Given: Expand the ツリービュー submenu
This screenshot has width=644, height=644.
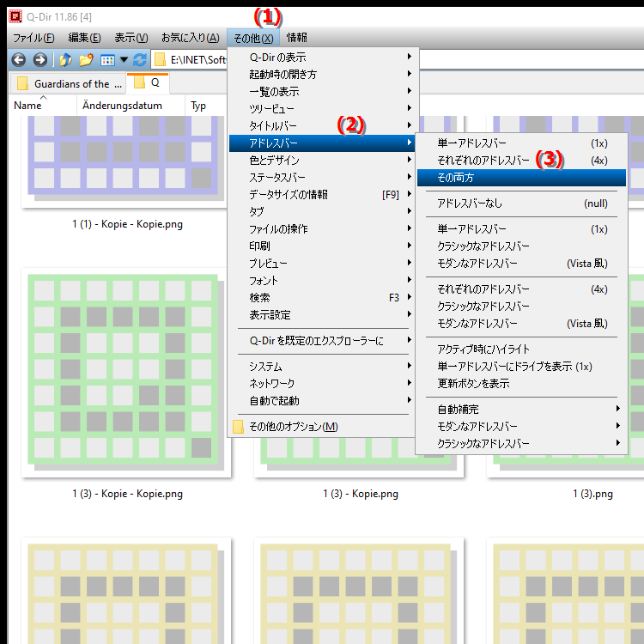Looking at the screenshot, I should pos(322,109).
